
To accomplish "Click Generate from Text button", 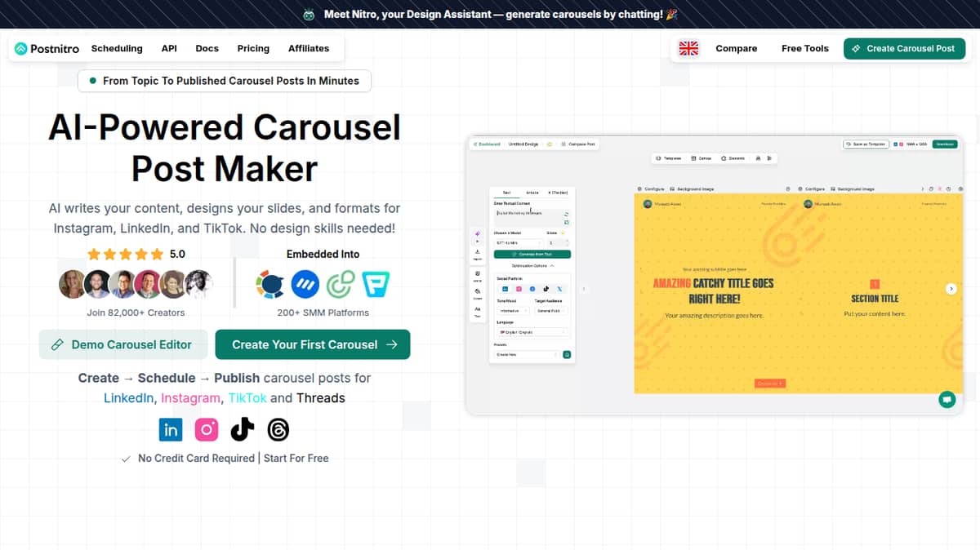I will (532, 254).
